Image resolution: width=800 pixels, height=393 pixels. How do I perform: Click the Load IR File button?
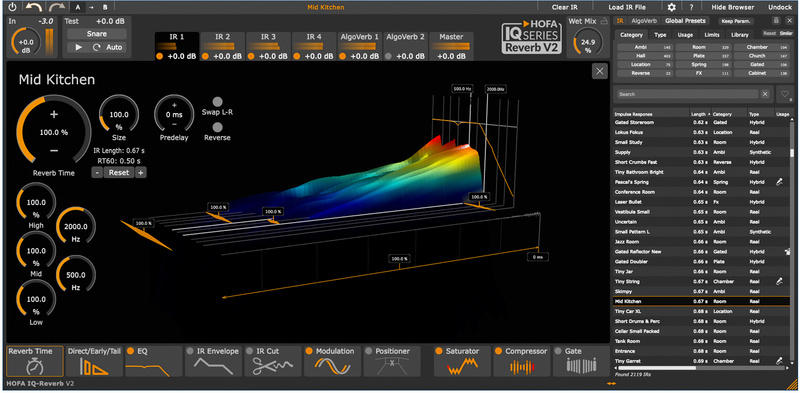(627, 7)
